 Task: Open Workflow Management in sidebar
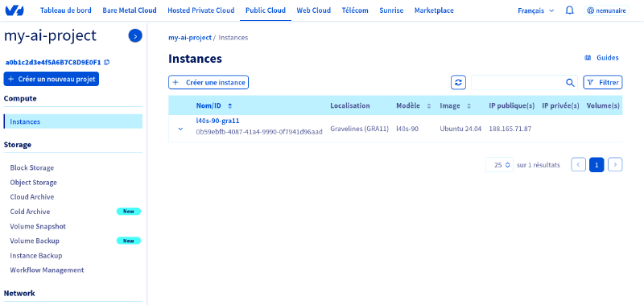(x=47, y=270)
